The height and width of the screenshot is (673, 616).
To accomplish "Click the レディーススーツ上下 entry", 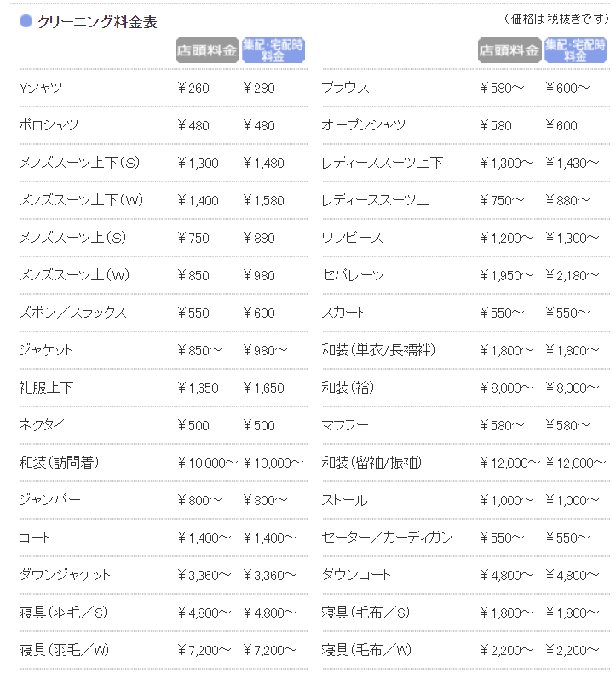I will tap(382, 163).
